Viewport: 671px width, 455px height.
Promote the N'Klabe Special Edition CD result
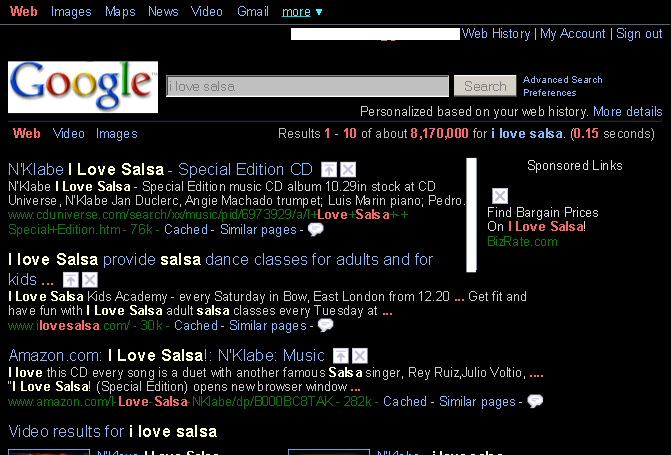329,170
